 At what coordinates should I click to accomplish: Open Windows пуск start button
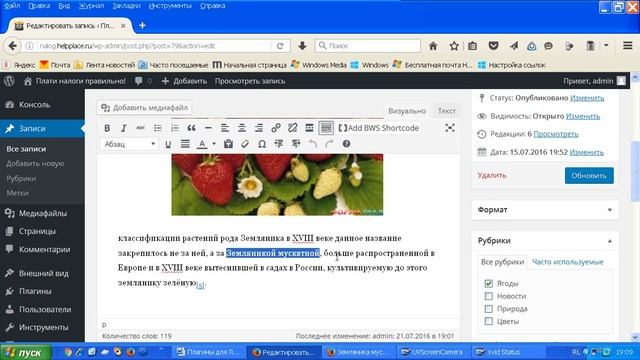[27, 352]
